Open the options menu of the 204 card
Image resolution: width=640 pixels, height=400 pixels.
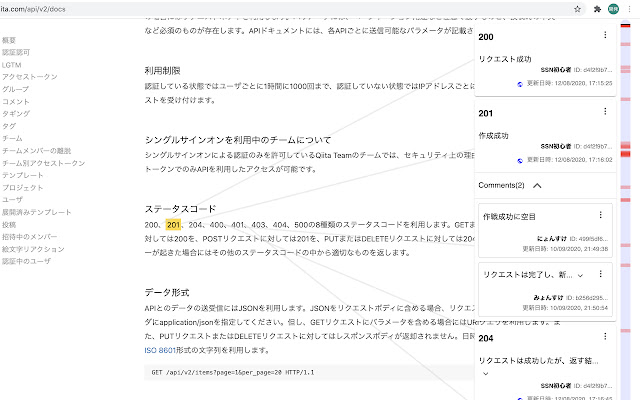605,336
